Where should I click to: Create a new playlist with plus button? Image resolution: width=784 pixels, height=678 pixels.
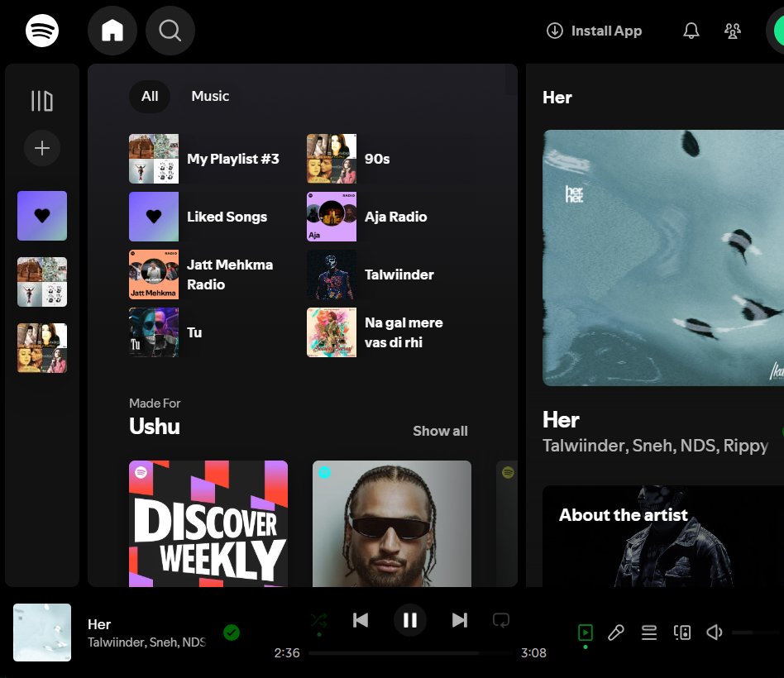[x=42, y=148]
